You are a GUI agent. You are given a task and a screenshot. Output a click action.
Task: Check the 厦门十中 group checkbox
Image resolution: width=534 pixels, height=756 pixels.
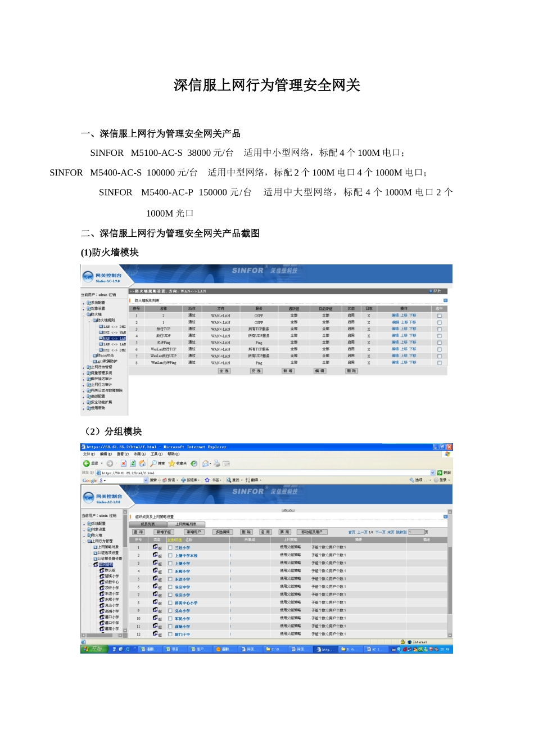point(170,634)
